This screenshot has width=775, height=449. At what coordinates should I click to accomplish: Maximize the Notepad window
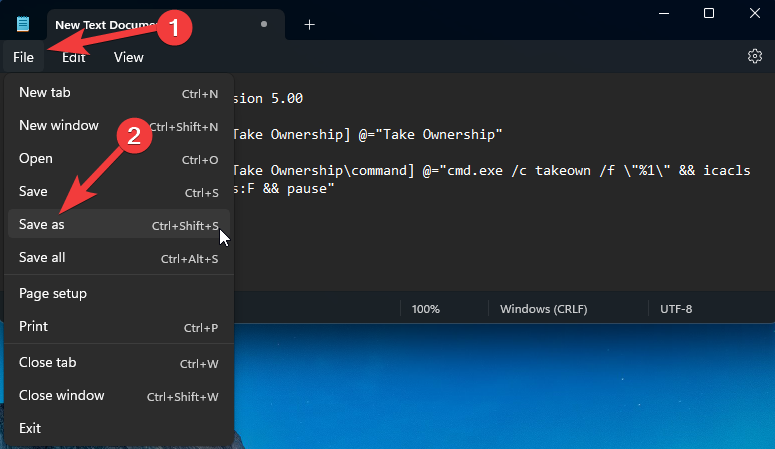tap(708, 13)
